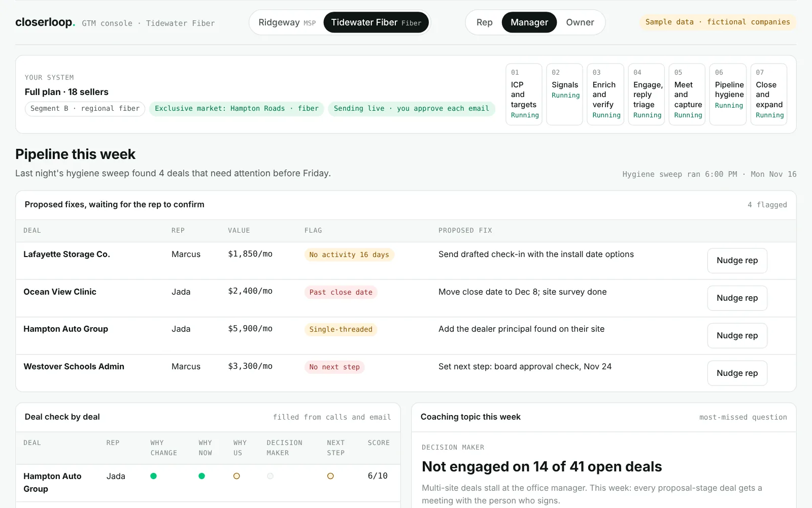
Task: Select the Manager view
Action: 529,22
